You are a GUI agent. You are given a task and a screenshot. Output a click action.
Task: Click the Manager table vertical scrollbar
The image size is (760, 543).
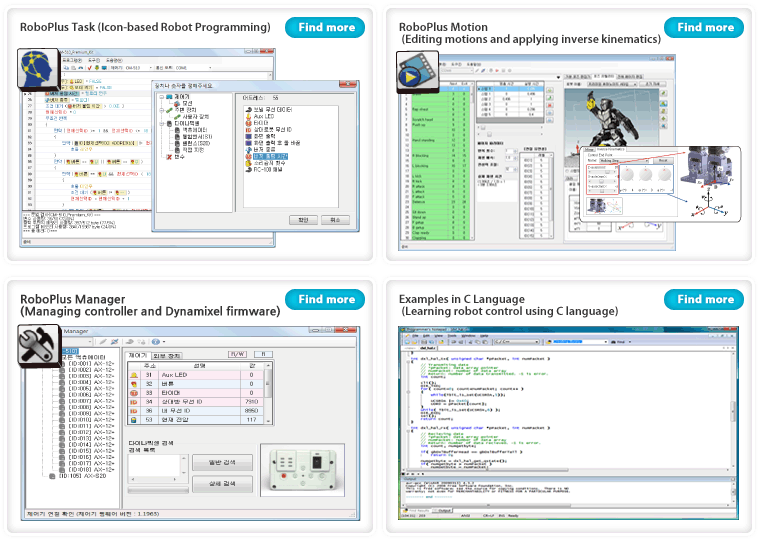pos(269,393)
